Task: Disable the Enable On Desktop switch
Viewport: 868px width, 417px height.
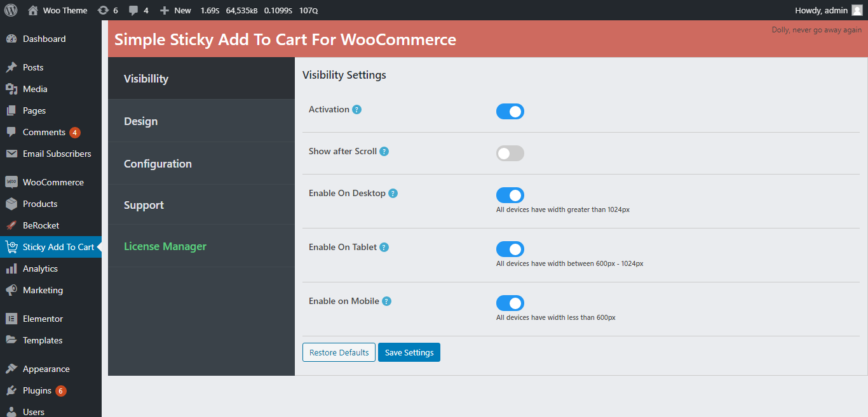Action: [510, 195]
